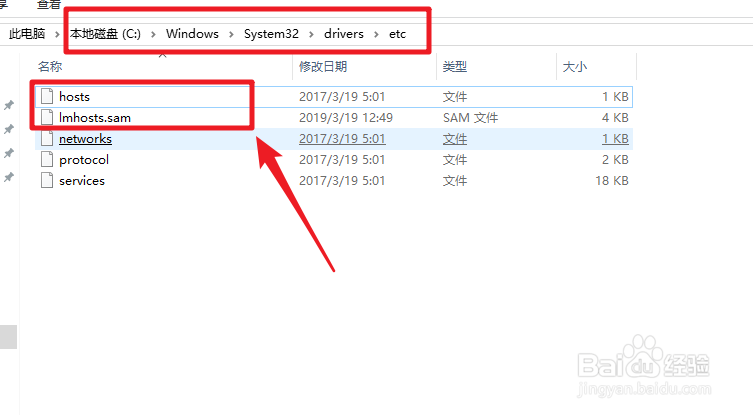This screenshot has width=753, height=415.
Task: Click the bottommost pin icon in left pane
Action: pyautogui.click(x=9, y=177)
